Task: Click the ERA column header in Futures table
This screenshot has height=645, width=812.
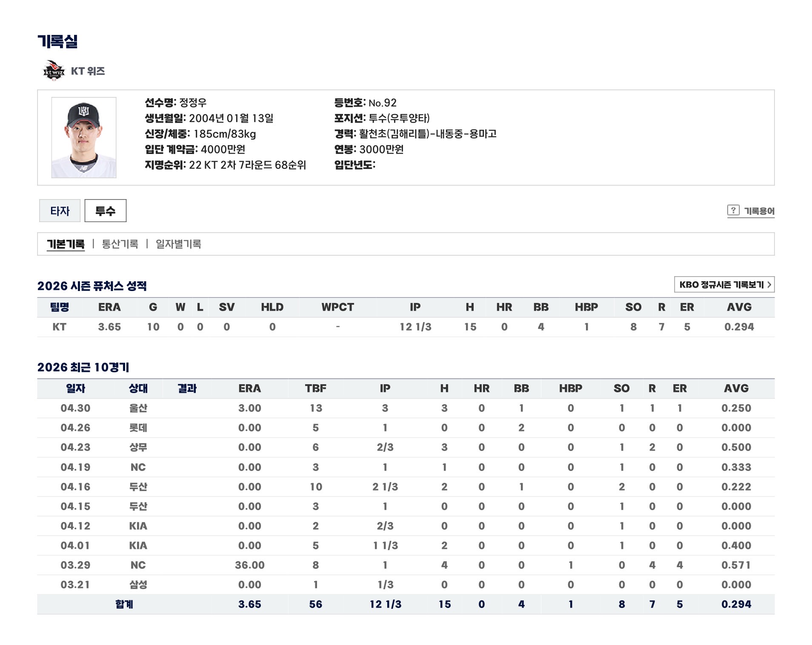Action: tap(109, 307)
